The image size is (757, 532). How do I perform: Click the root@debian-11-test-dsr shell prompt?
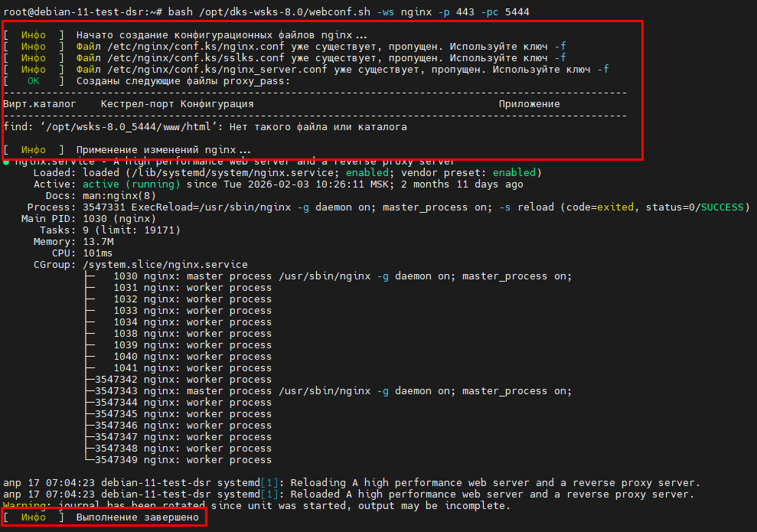[75, 12]
